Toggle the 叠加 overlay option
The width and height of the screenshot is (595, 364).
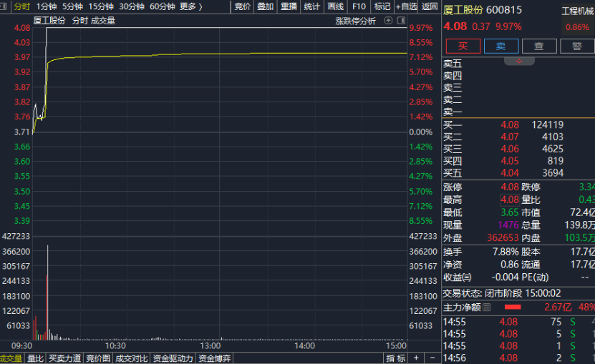pyautogui.click(x=266, y=6)
